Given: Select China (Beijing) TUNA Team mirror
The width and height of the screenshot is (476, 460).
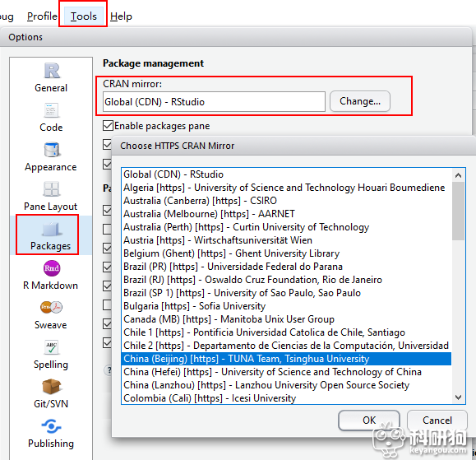Looking at the screenshot, I should [x=286, y=359].
